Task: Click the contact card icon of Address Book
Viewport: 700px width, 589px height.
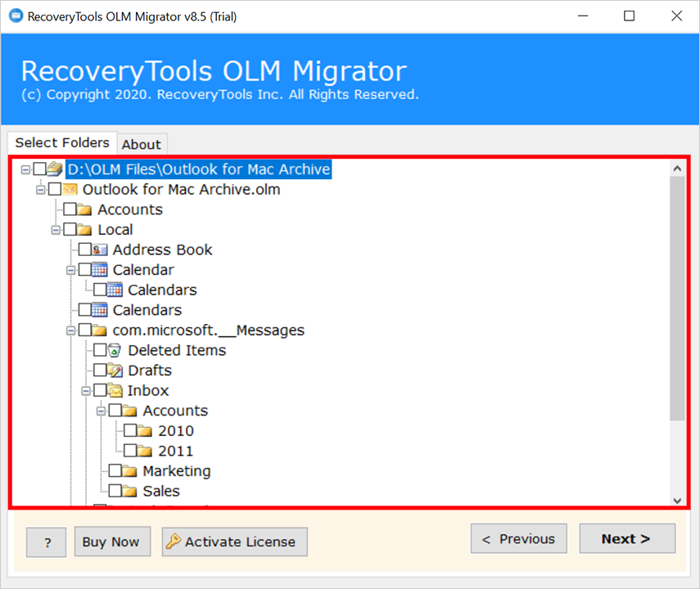Action: 100,250
